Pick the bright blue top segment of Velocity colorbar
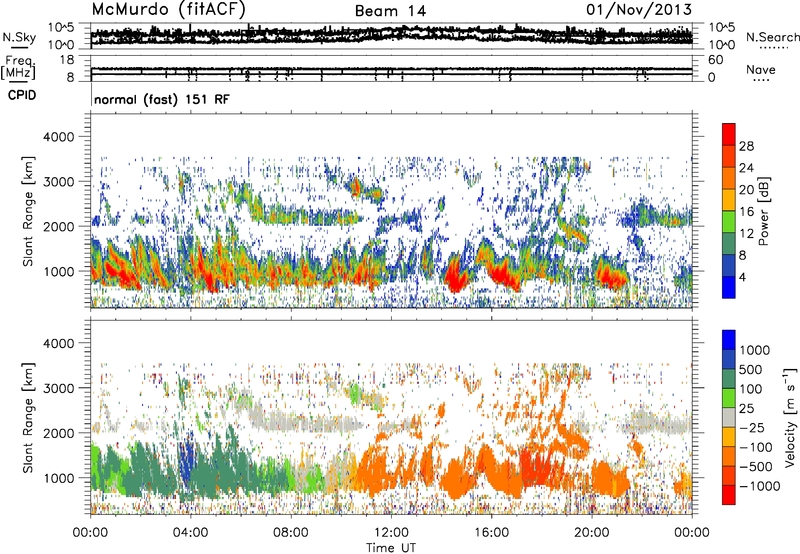 729,340
